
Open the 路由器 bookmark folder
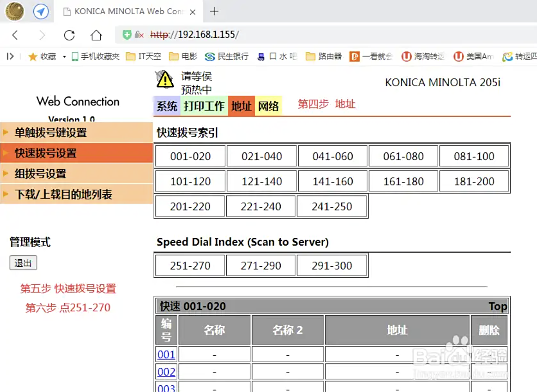(324, 56)
